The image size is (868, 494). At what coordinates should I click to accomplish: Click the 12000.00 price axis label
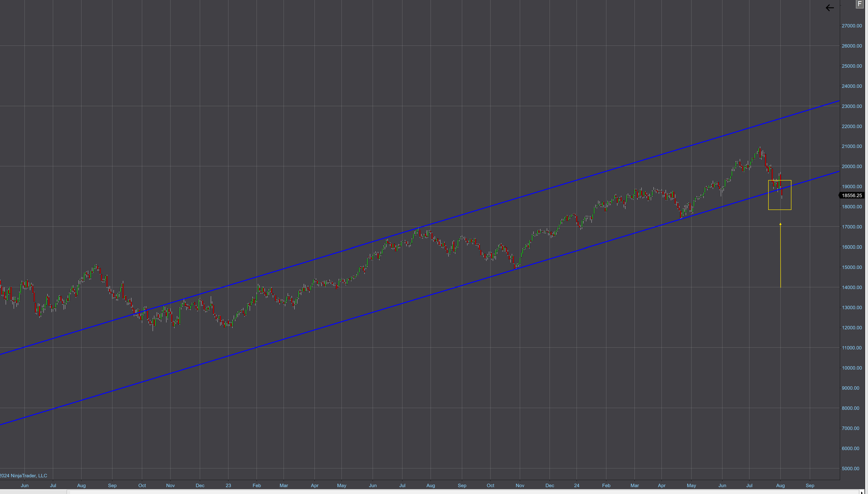pyautogui.click(x=852, y=328)
